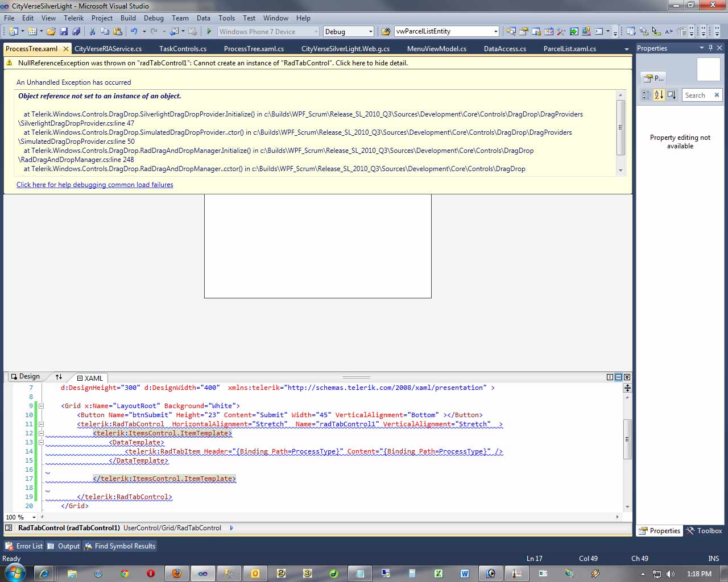Collapse the ItemTemplate element on line 12
728x582 pixels.
(41, 433)
